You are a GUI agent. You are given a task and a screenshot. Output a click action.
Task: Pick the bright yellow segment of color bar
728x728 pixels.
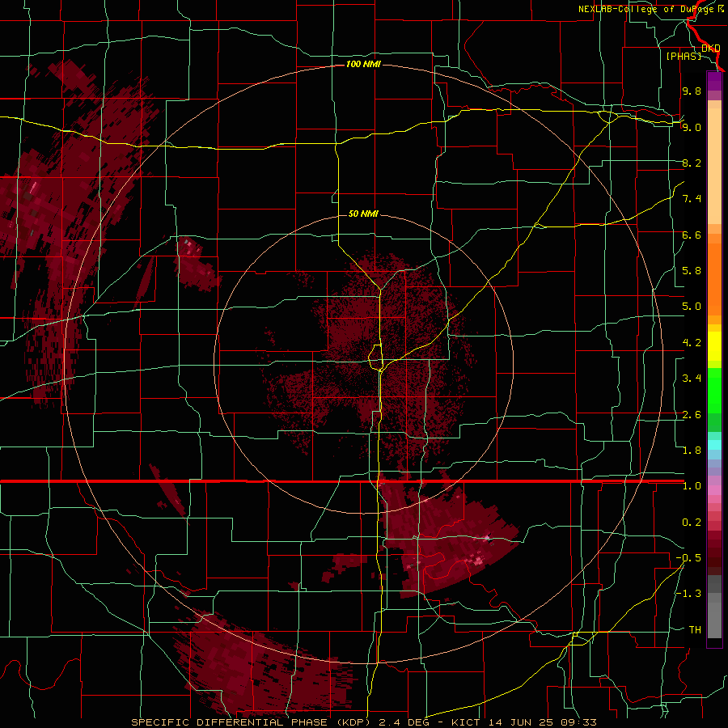(x=714, y=346)
